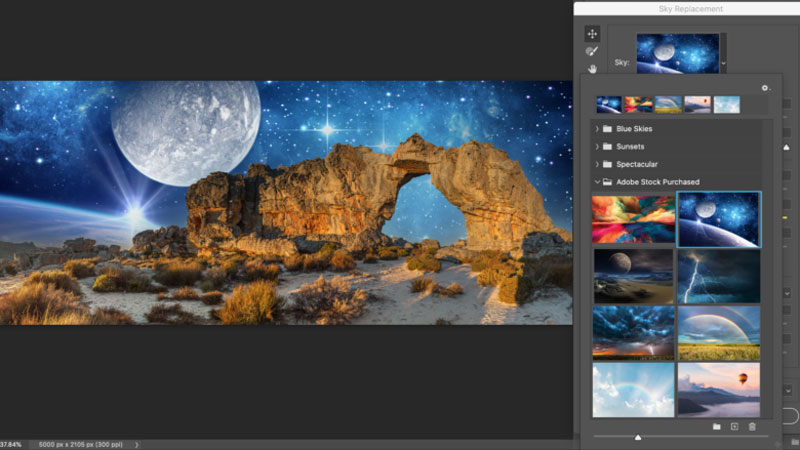Adjust the thumbnail size slider handle
This screenshot has width=800, height=450.
[x=638, y=437]
